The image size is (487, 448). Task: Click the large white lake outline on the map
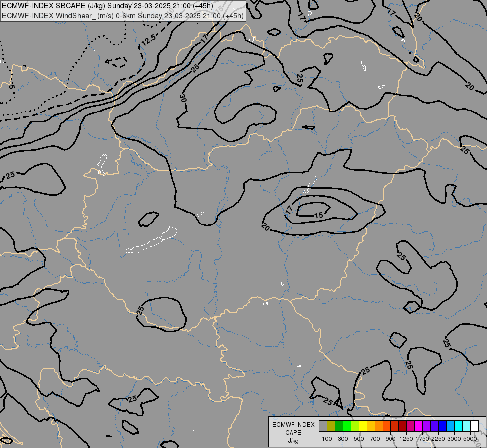pyautogui.click(x=151, y=240)
